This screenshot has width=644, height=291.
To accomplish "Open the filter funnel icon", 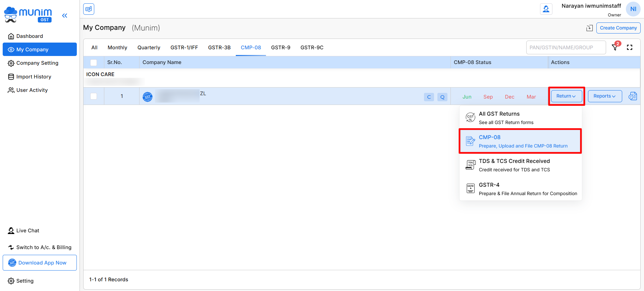I will click(x=615, y=47).
